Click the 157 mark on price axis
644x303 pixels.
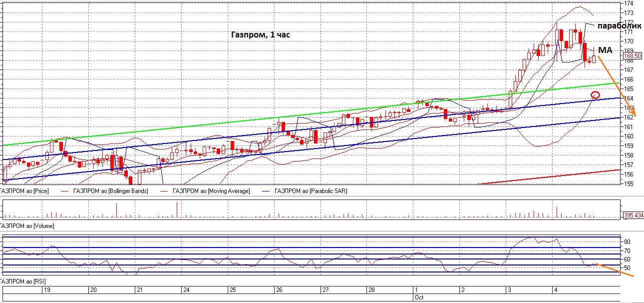[x=629, y=164]
